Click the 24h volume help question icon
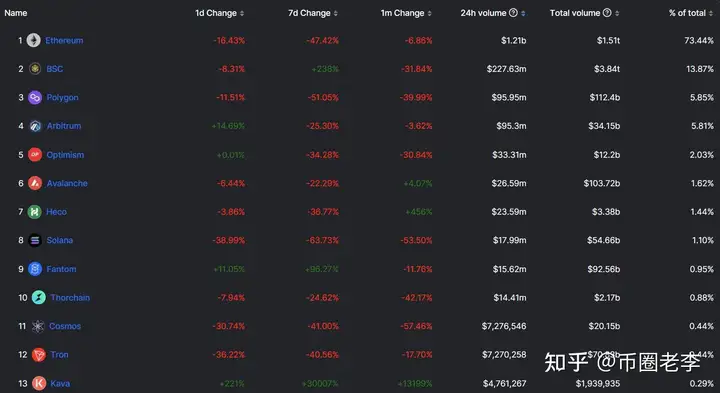The height and width of the screenshot is (393, 720). tap(513, 13)
